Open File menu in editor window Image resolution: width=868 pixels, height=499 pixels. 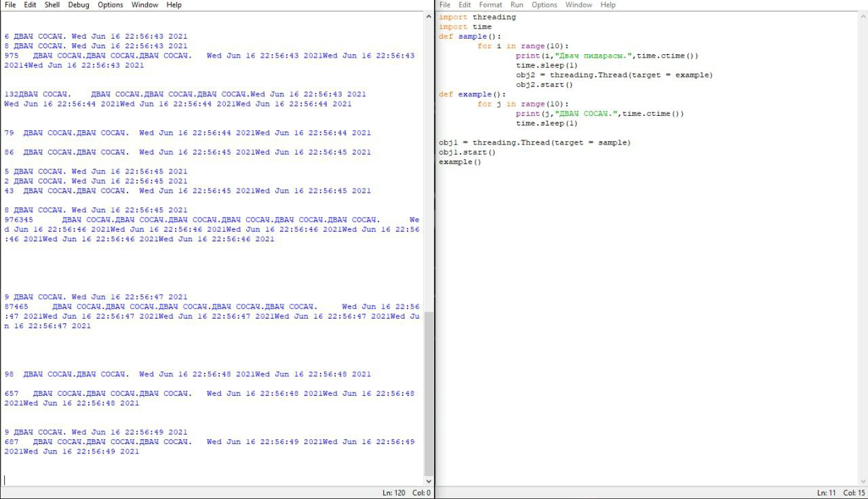coord(445,5)
